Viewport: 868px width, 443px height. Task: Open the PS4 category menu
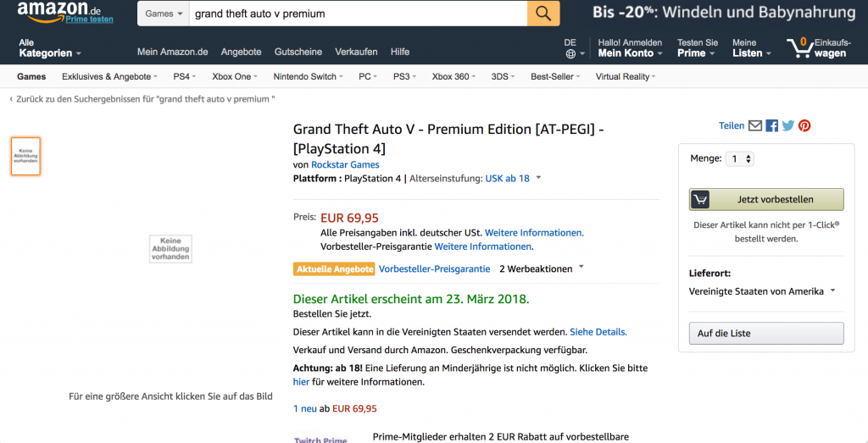coord(184,76)
